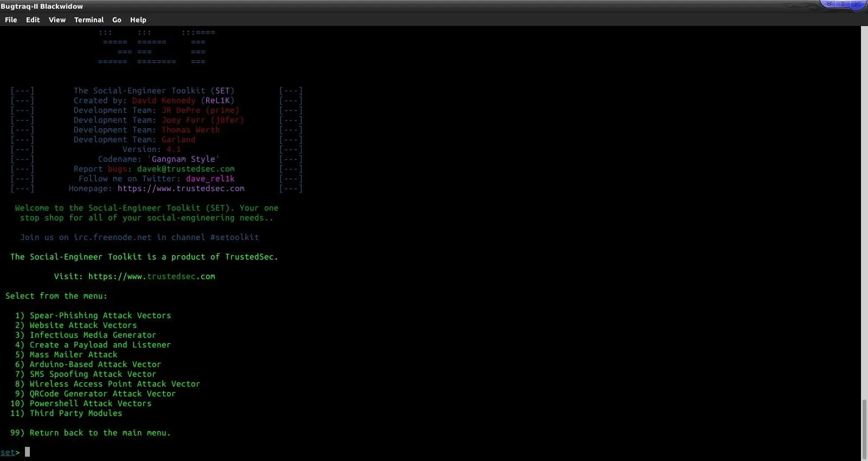Screen dimensions: 868x461
Task: Open the View menu
Action: click(x=57, y=20)
